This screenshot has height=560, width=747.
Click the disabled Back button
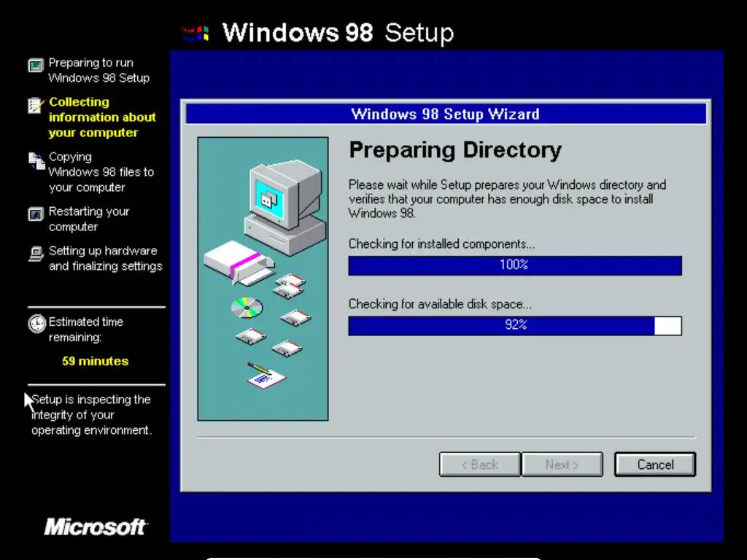(x=480, y=464)
